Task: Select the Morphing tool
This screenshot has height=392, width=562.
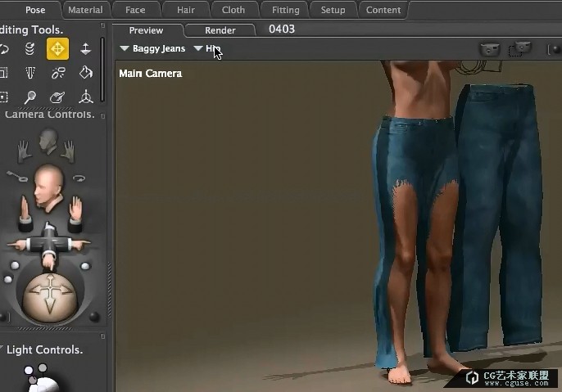Action: click(x=57, y=97)
